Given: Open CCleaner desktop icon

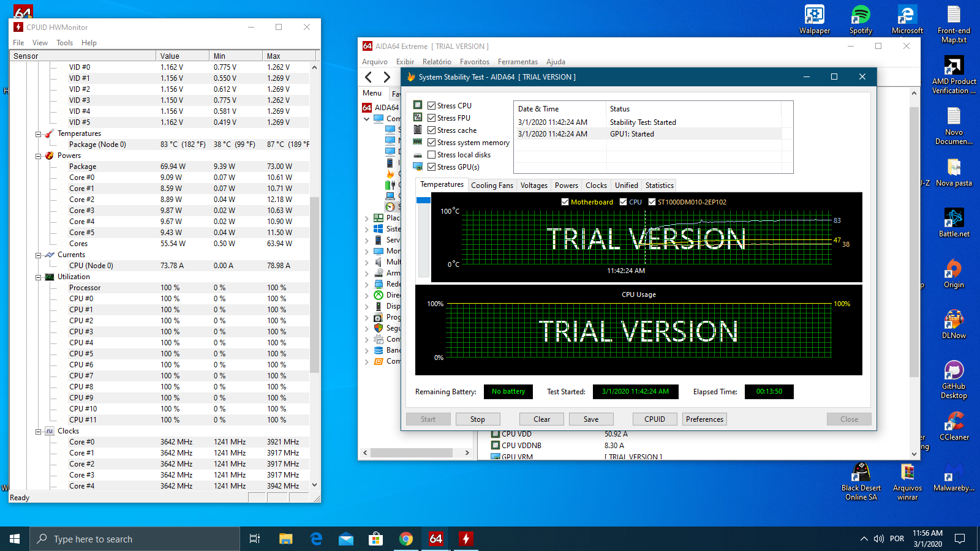Looking at the screenshot, I should 954,426.
